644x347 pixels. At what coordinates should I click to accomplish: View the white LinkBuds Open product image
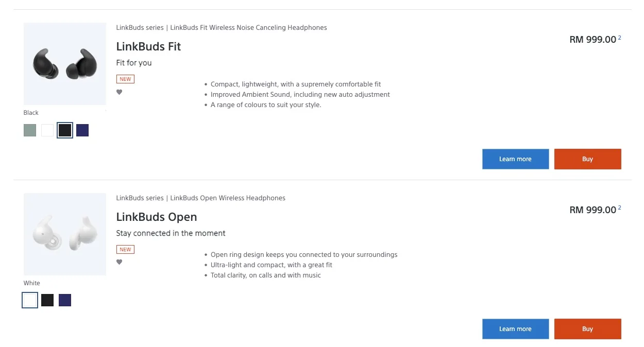65,234
